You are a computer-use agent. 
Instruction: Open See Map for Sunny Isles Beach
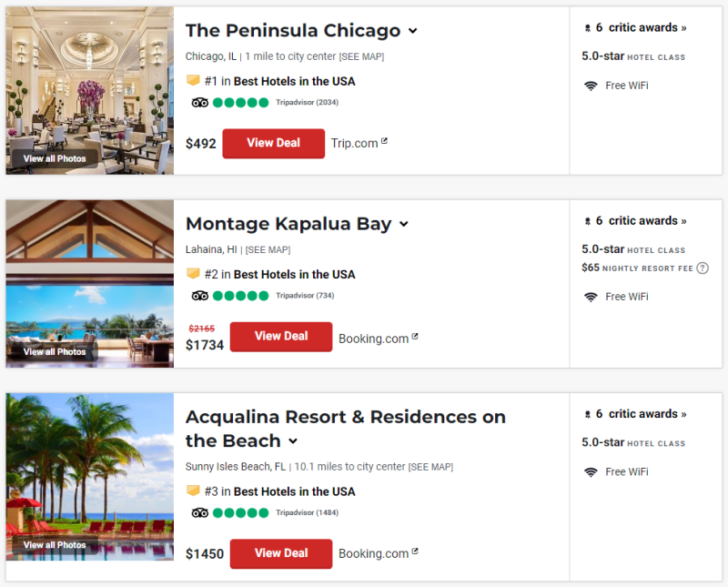[x=430, y=467]
